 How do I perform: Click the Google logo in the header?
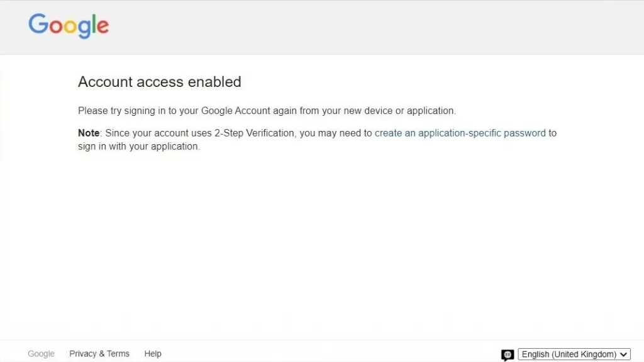click(69, 26)
